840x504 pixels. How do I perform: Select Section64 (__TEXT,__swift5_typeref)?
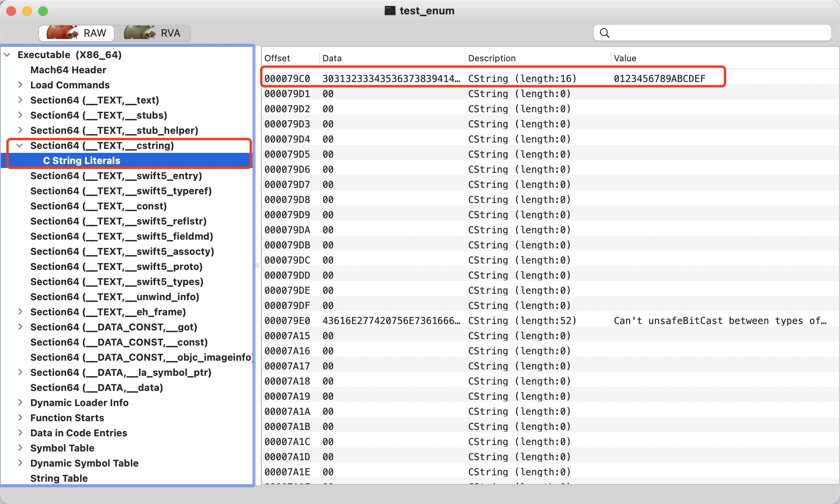tap(121, 191)
